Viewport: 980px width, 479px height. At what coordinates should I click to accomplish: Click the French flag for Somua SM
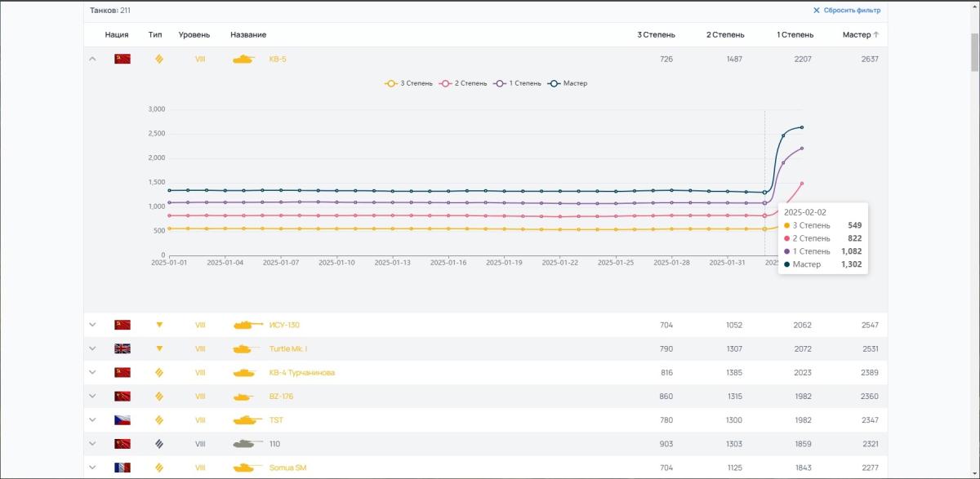click(x=122, y=468)
